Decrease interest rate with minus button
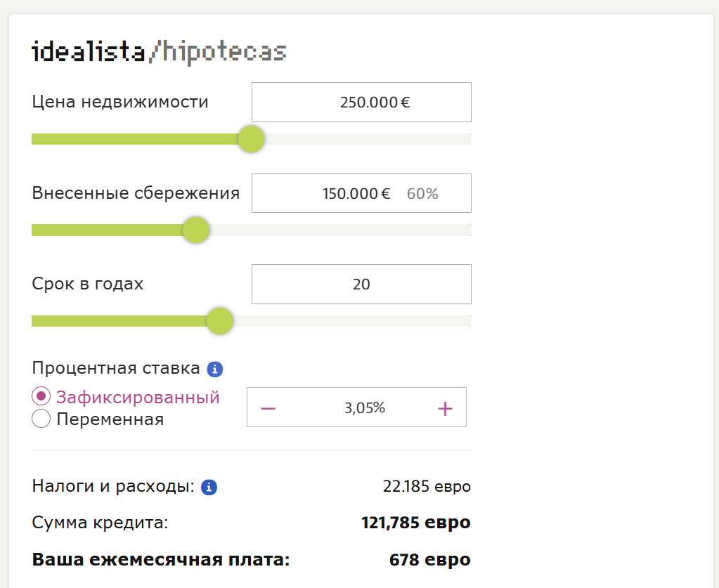The width and height of the screenshot is (719, 588). pyautogui.click(x=268, y=408)
